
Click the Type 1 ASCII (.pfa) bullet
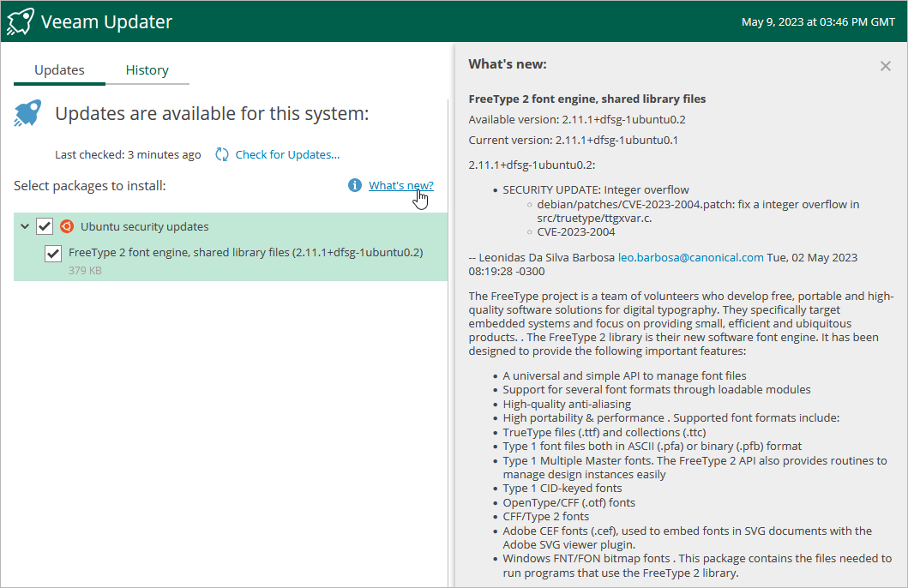coord(652,447)
